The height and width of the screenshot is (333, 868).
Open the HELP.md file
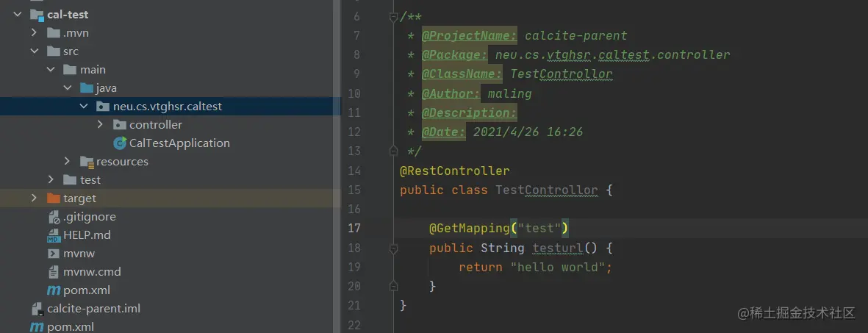[87, 235]
